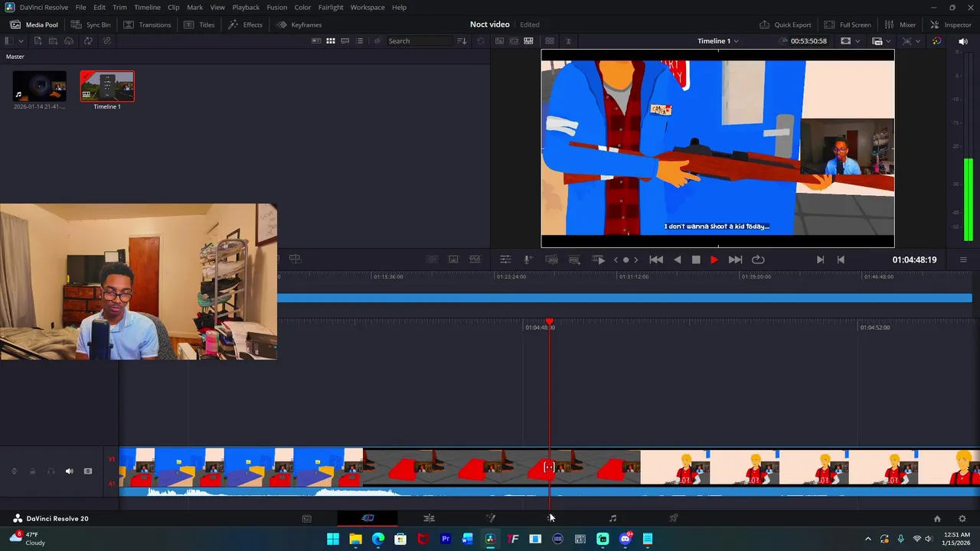Toggle the dual timeline view icon

(x=550, y=41)
